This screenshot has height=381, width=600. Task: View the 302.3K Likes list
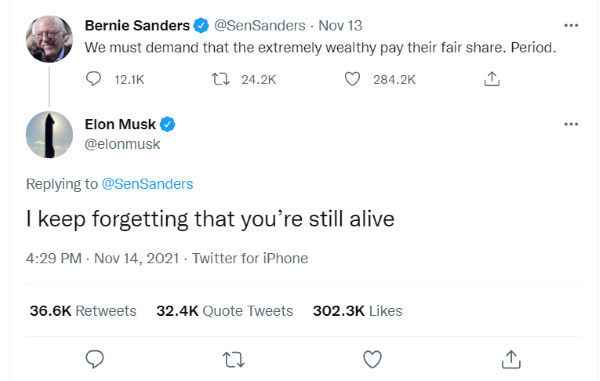coord(357,311)
